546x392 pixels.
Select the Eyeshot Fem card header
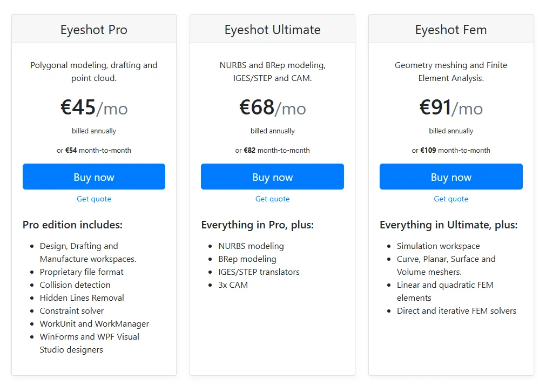[x=451, y=30]
